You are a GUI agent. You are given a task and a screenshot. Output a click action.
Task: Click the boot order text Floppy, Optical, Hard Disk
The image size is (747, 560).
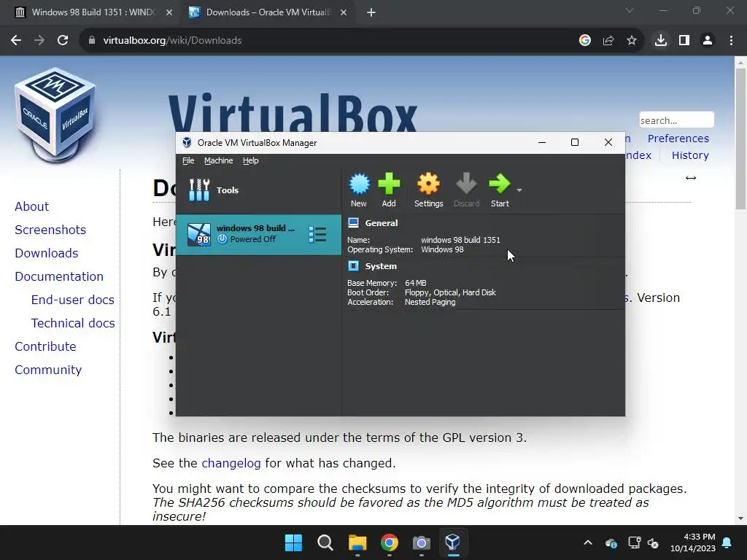[x=450, y=292]
